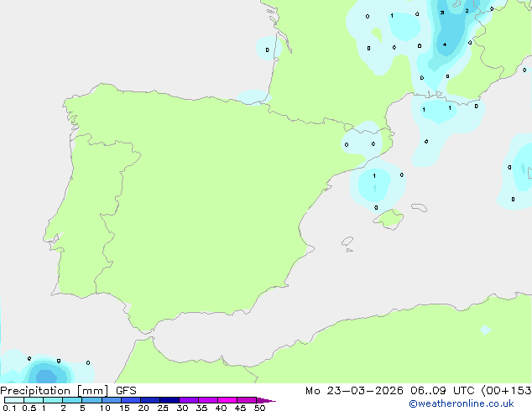Click the '2' precipitation value near top right
Viewport: 532px width, 411px height.
coord(467,11)
